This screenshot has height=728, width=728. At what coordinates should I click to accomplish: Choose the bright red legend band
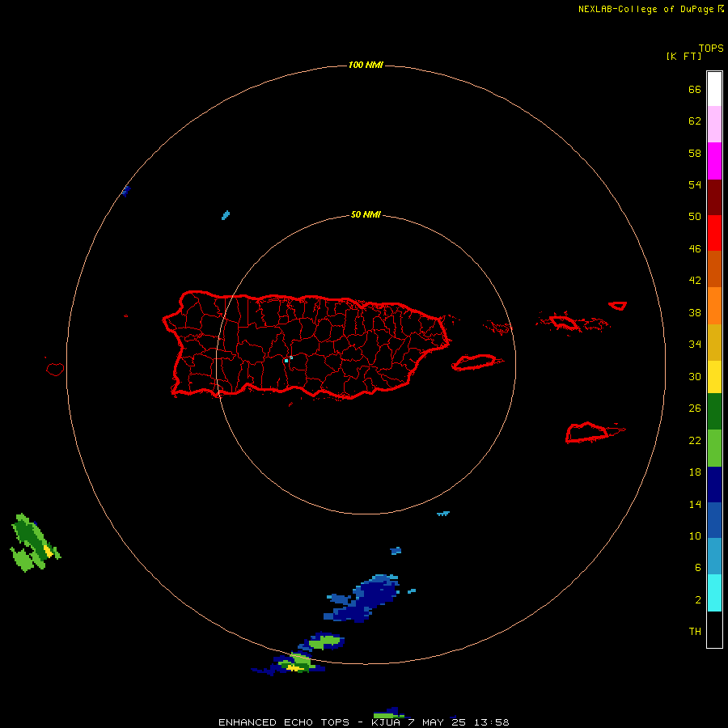tap(714, 233)
